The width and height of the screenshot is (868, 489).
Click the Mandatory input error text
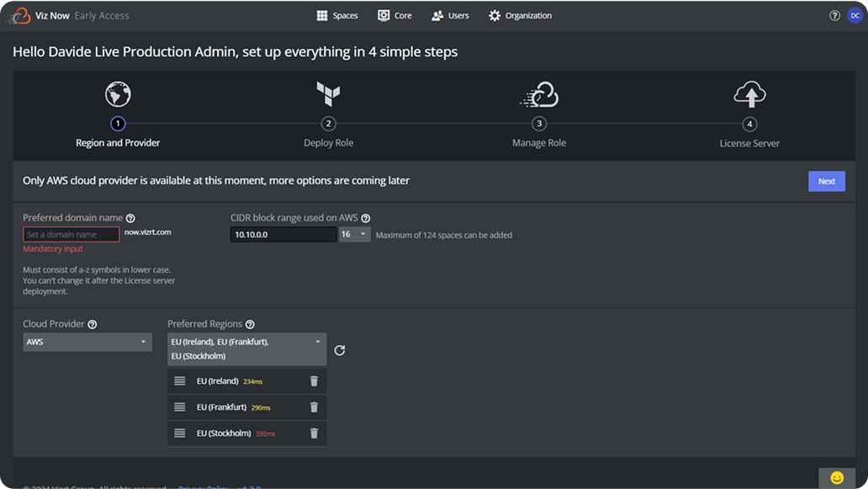click(53, 248)
